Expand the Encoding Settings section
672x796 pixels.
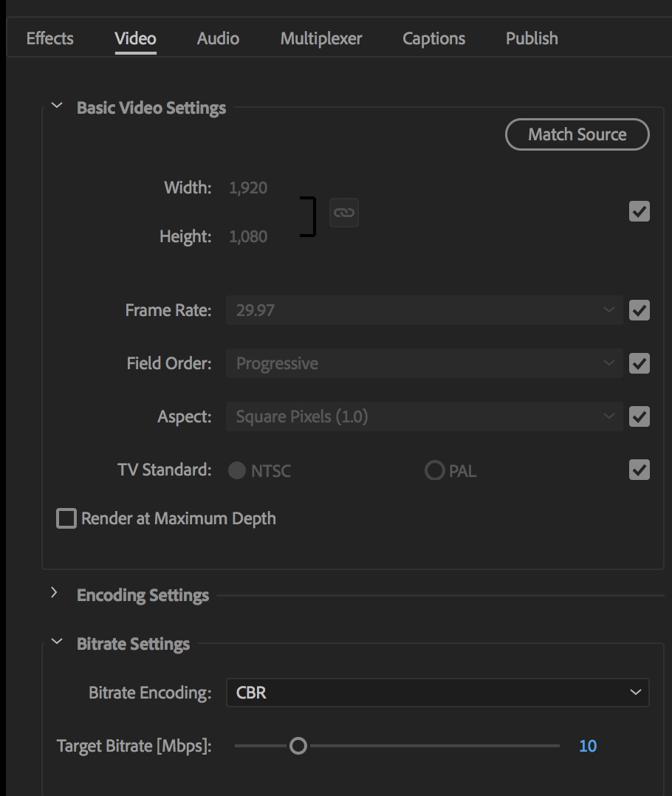pos(54,593)
